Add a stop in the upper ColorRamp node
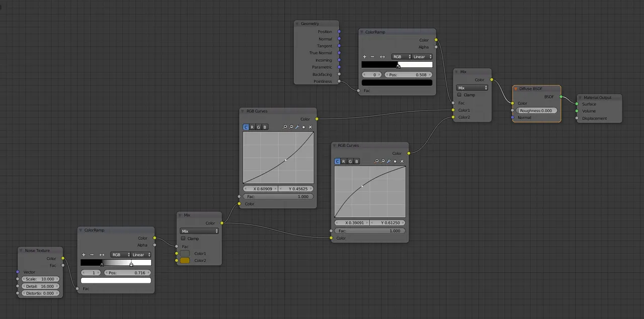 click(x=364, y=57)
